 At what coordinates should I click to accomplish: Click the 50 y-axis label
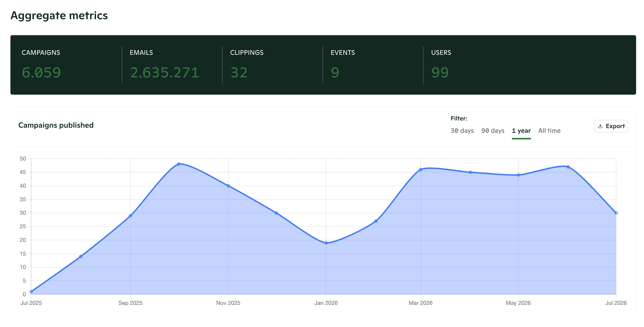point(23,159)
